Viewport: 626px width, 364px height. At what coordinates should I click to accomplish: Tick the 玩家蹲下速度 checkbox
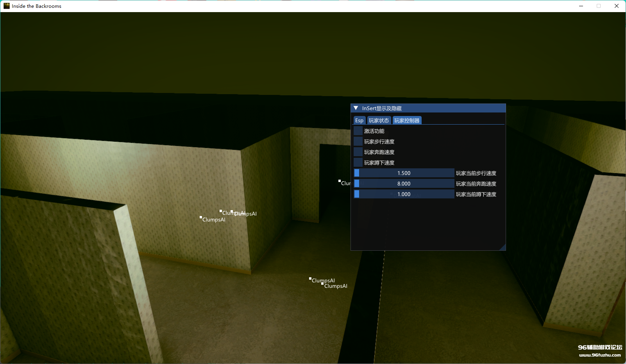coord(358,162)
